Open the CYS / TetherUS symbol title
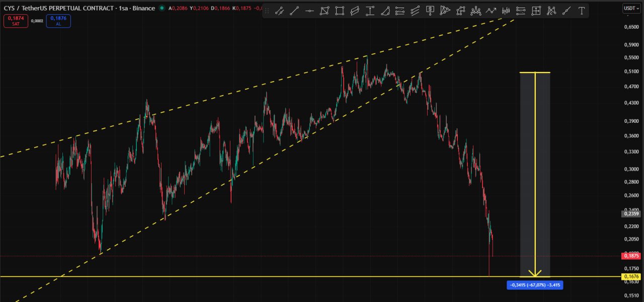Screen dimensions: 644x302 [x=50, y=8]
